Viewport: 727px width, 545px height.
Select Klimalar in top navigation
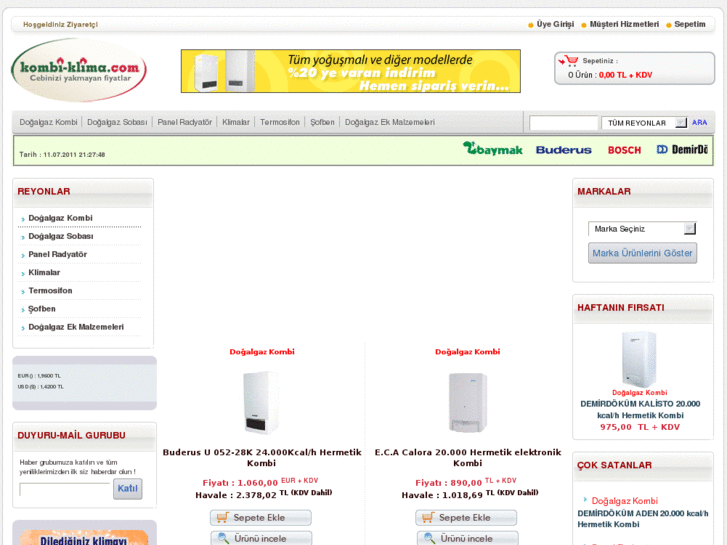pyautogui.click(x=236, y=122)
